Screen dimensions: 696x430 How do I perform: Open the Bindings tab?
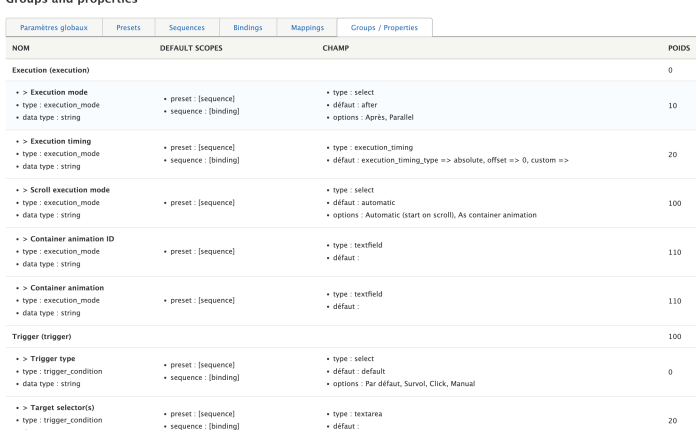point(248,27)
